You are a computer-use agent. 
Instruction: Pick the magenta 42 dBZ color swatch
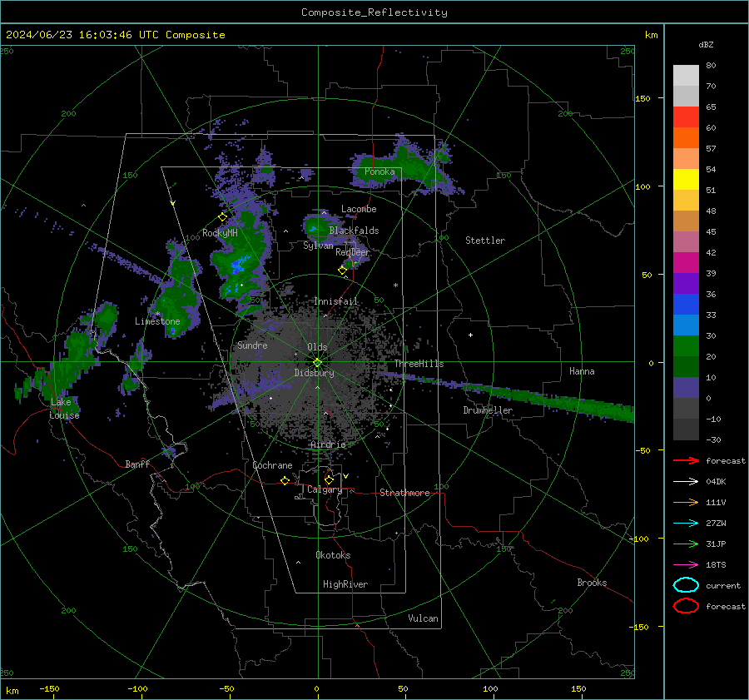pyautogui.click(x=686, y=262)
